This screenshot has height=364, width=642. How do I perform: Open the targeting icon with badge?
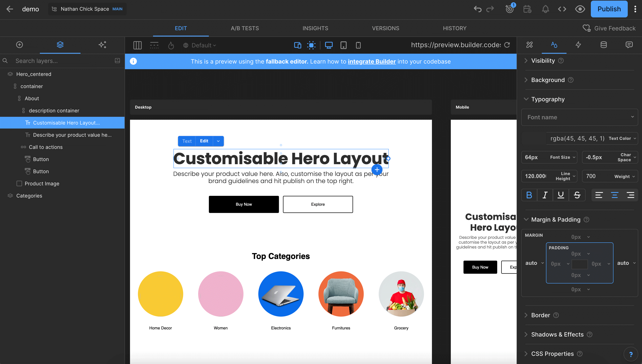tap(509, 9)
